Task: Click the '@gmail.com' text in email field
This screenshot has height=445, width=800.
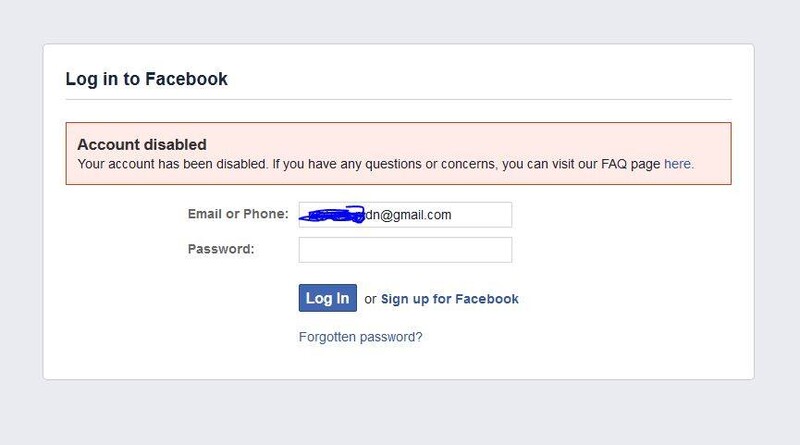Action: click(x=416, y=215)
